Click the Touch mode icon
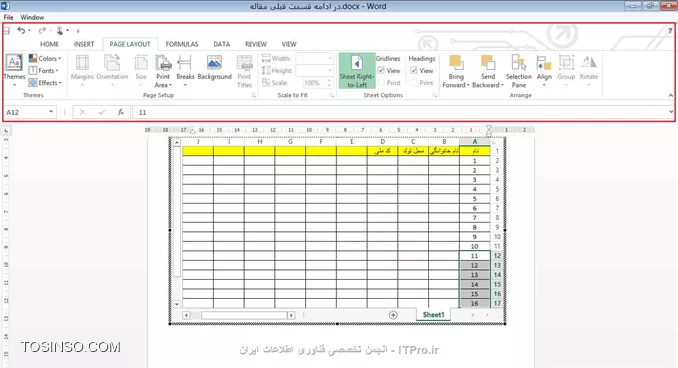Image resolution: width=678 pixels, height=368 pixels. click(x=60, y=30)
